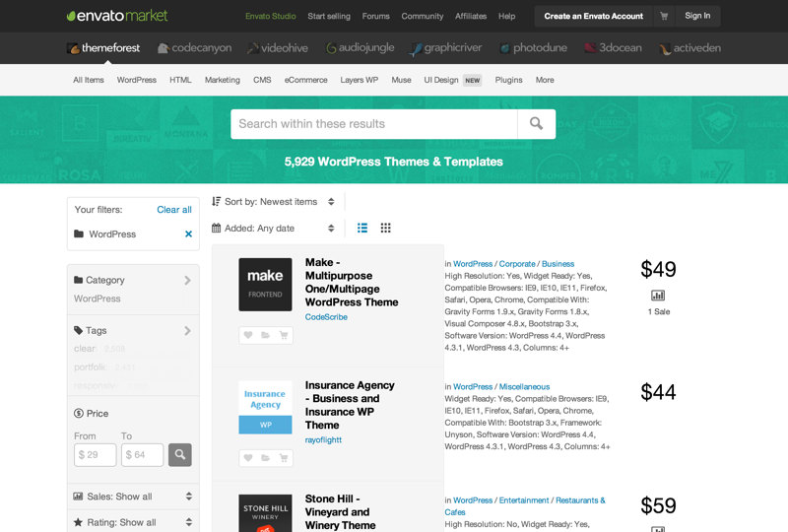Go to the PhotoDune marketplace

tap(533, 47)
